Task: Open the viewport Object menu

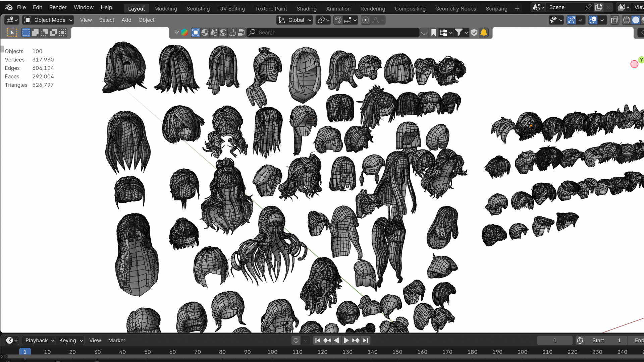Action: 147,20
